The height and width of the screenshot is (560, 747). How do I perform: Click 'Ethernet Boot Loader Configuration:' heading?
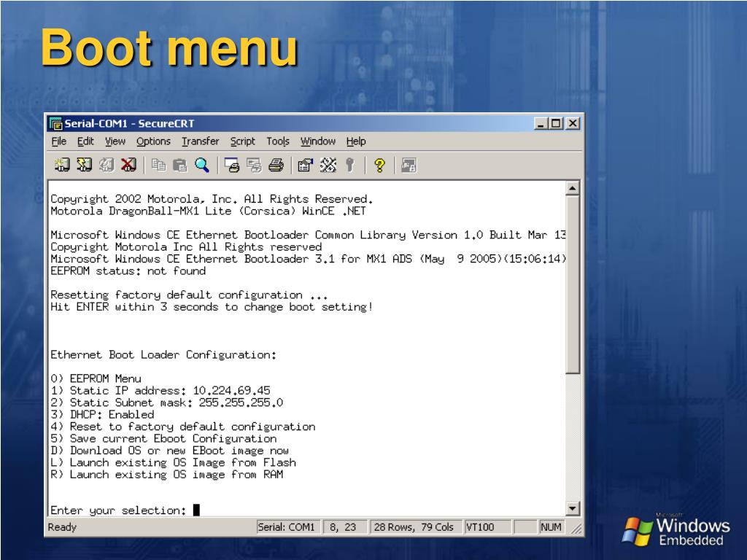(x=163, y=355)
